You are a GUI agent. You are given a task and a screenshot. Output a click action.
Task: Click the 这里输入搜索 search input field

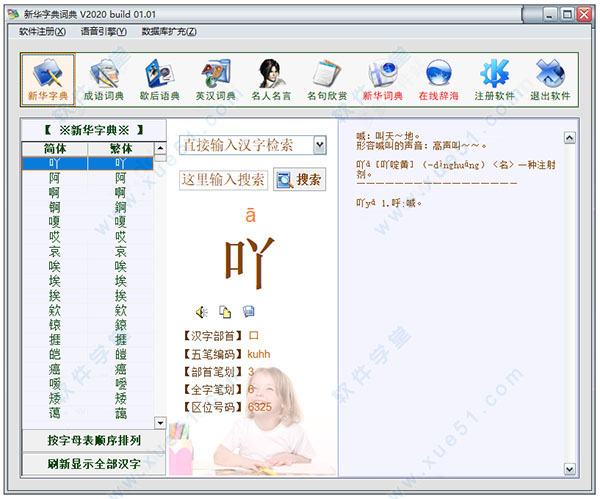(224, 180)
